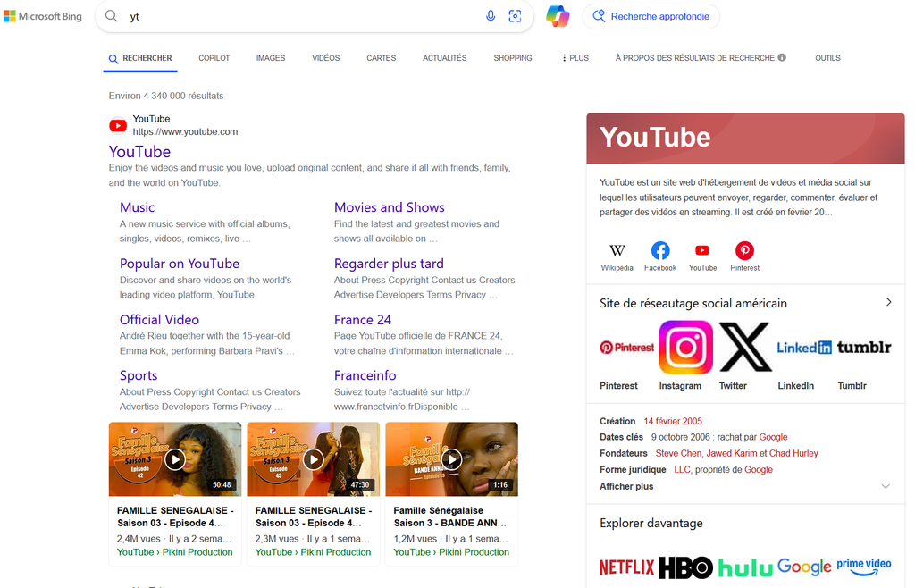Play the Famille Sénégalaise 50:48 video
Image resolution: width=915 pixels, height=588 pixels.
(175, 459)
